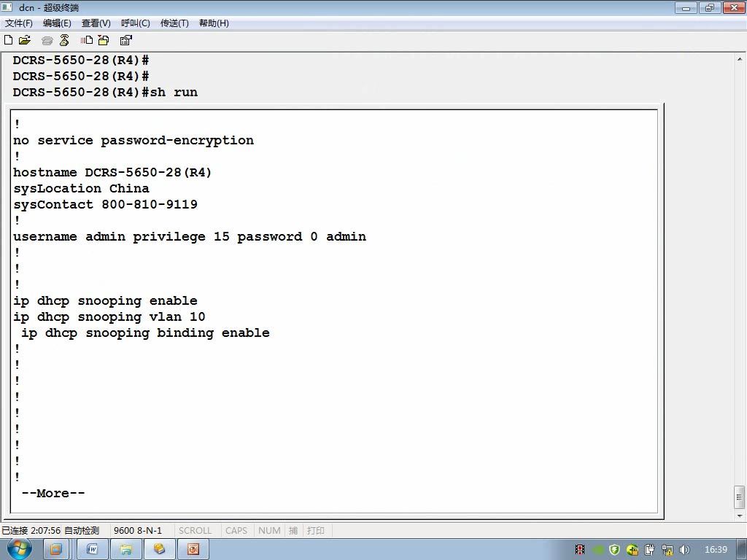Click the 'ip dhcp snooping binding enable' line
Image resolution: width=747 pixels, height=560 pixels.
[x=145, y=332]
